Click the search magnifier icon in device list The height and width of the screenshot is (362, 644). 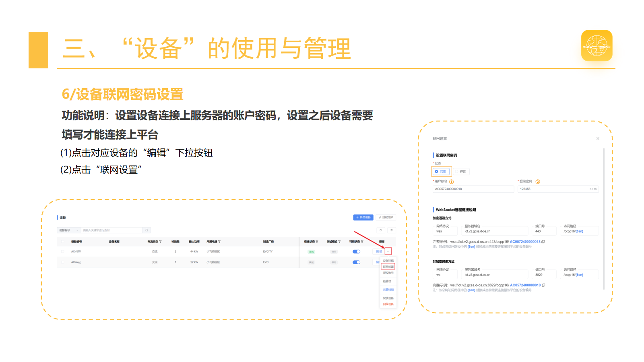point(147,230)
